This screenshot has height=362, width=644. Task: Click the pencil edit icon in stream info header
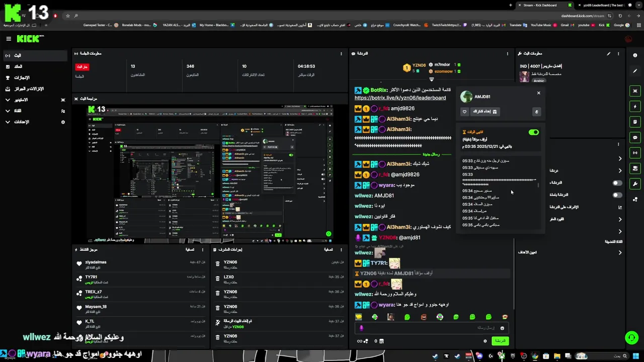coord(608,53)
